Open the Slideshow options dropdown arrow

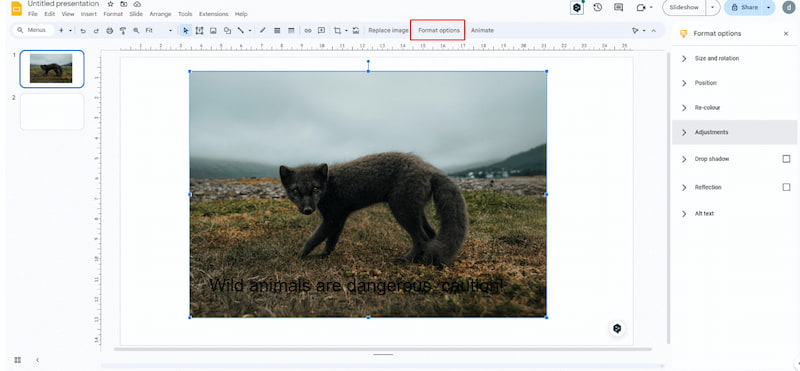click(713, 8)
